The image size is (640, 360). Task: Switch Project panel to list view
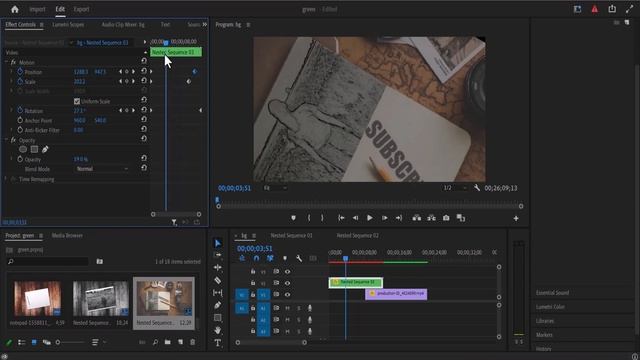[x=22, y=342]
